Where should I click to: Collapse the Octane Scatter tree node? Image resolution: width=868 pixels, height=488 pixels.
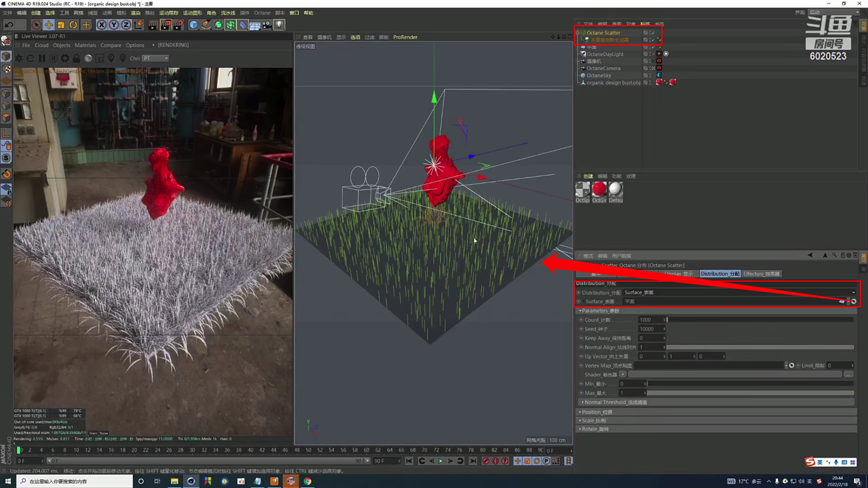pos(577,33)
